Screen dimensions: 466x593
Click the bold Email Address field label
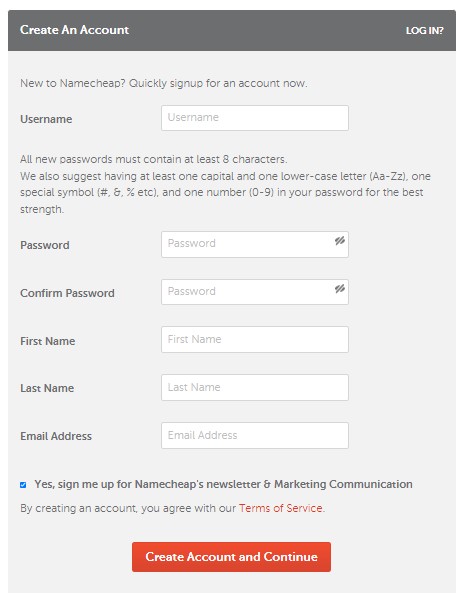tap(56, 436)
